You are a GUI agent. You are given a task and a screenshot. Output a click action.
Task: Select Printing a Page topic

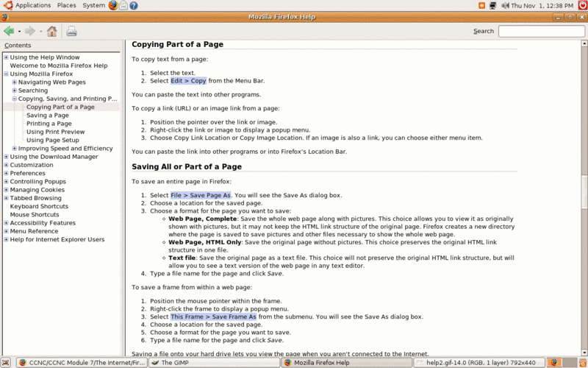pos(49,124)
